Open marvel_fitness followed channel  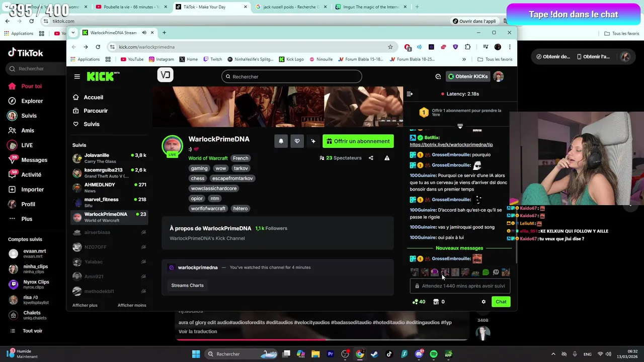(110, 202)
